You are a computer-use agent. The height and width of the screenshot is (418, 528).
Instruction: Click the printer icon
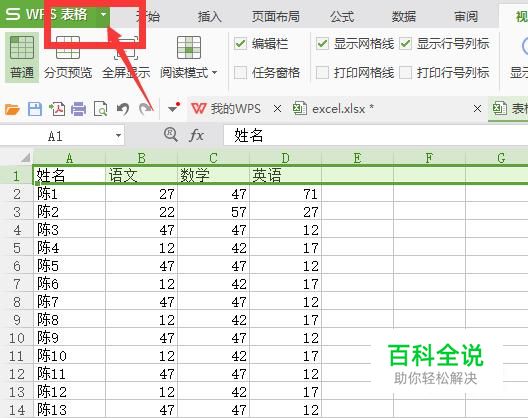(79, 109)
